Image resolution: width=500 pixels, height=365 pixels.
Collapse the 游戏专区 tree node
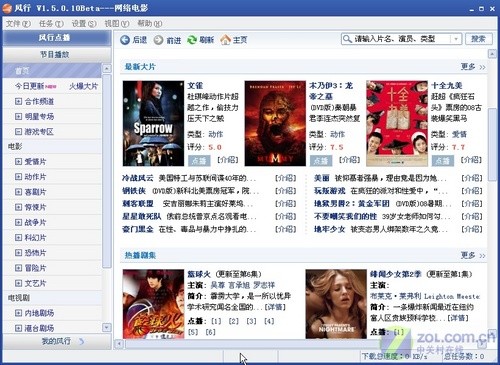[x=18, y=132]
